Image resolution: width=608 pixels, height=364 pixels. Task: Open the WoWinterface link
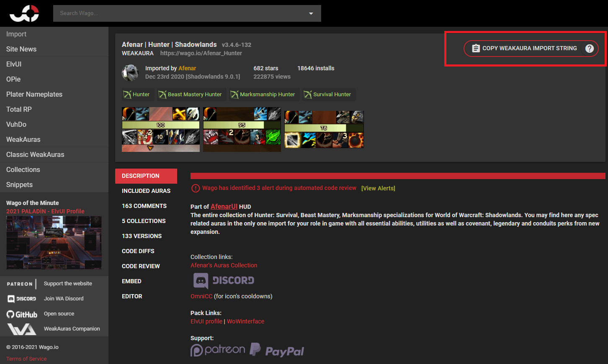pyautogui.click(x=245, y=321)
